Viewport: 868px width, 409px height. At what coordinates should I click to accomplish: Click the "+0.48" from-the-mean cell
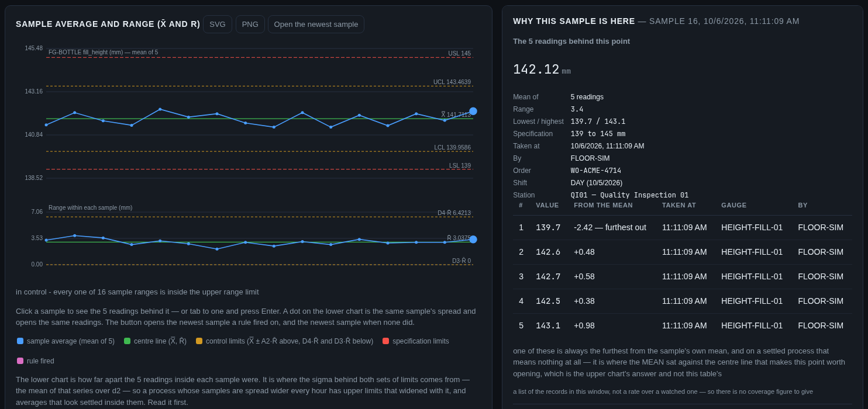tap(584, 252)
